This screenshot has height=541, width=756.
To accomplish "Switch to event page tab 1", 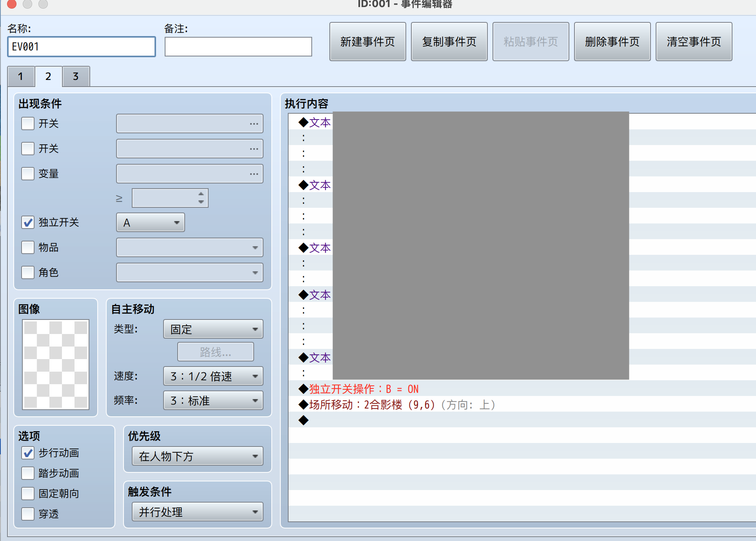I will [x=21, y=76].
